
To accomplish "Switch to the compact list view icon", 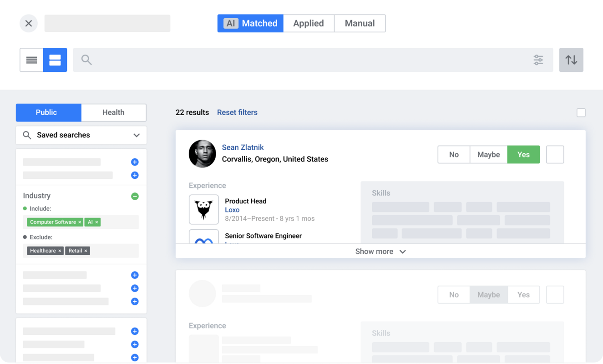I will 31,60.
